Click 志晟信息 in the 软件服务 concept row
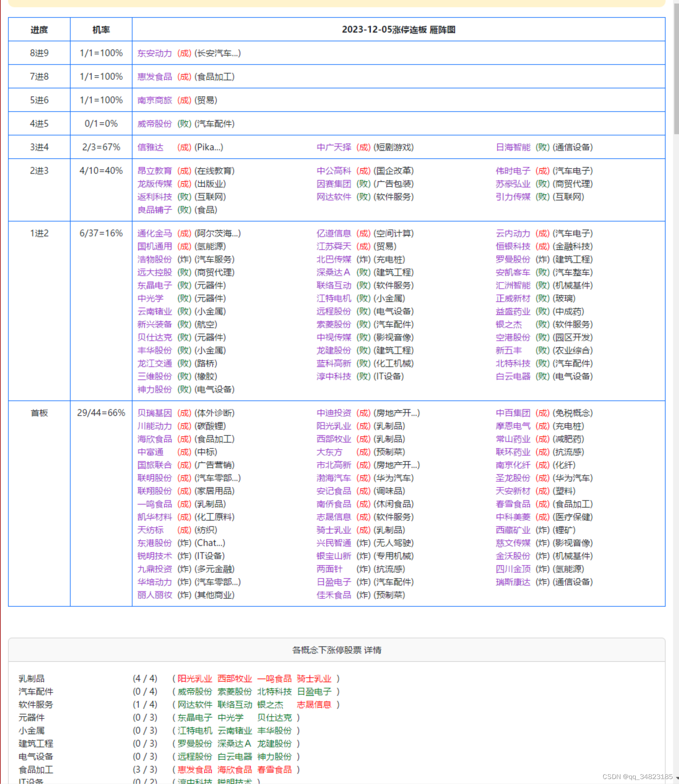 click(x=314, y=705)
